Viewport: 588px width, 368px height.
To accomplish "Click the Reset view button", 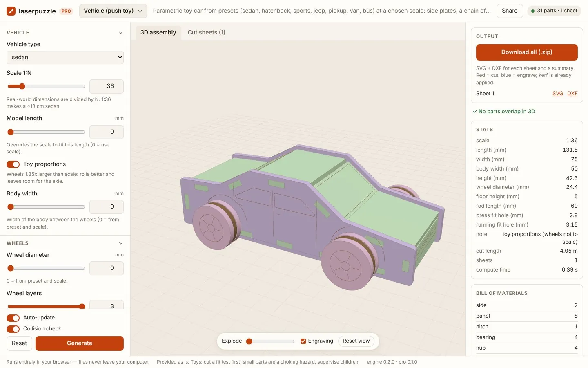I will pos(356,341).
